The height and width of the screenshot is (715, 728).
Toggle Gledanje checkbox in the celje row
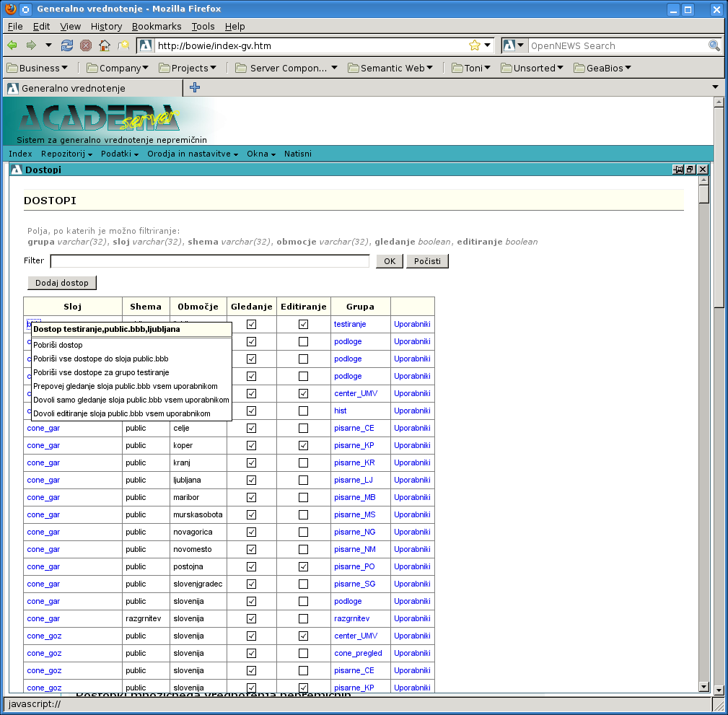251,428
